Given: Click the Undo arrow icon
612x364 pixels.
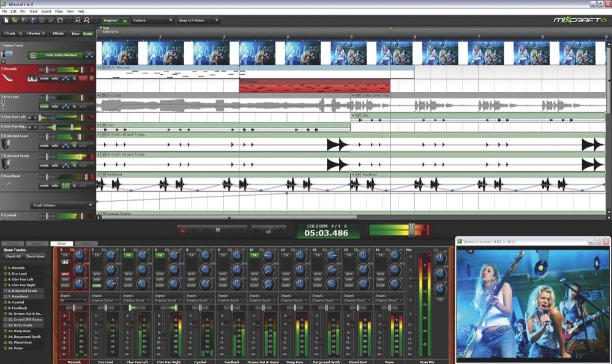Looking at the screenshot, I should (60, 20).
